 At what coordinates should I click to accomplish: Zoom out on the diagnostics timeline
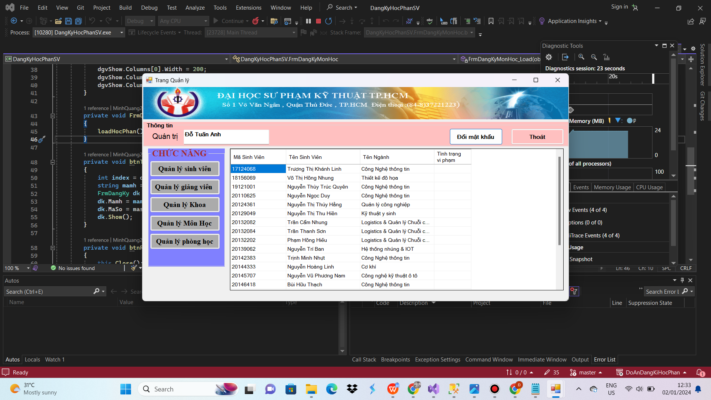coord(594,57)
